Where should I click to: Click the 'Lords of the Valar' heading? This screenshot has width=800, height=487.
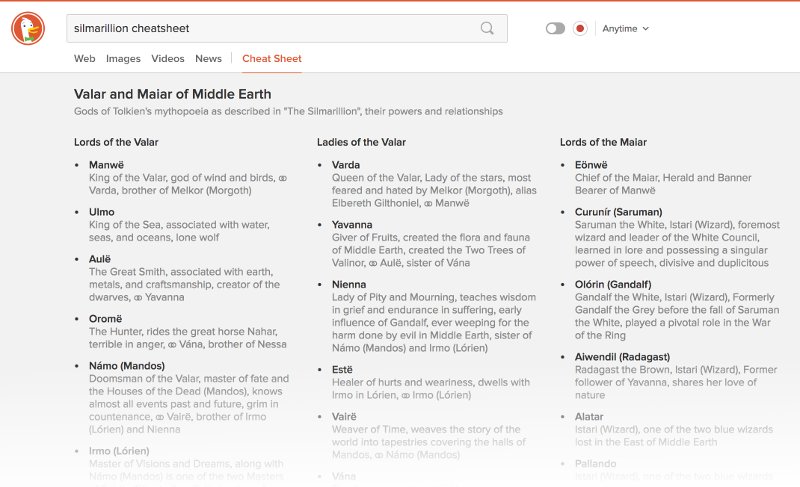pos(116,142)
